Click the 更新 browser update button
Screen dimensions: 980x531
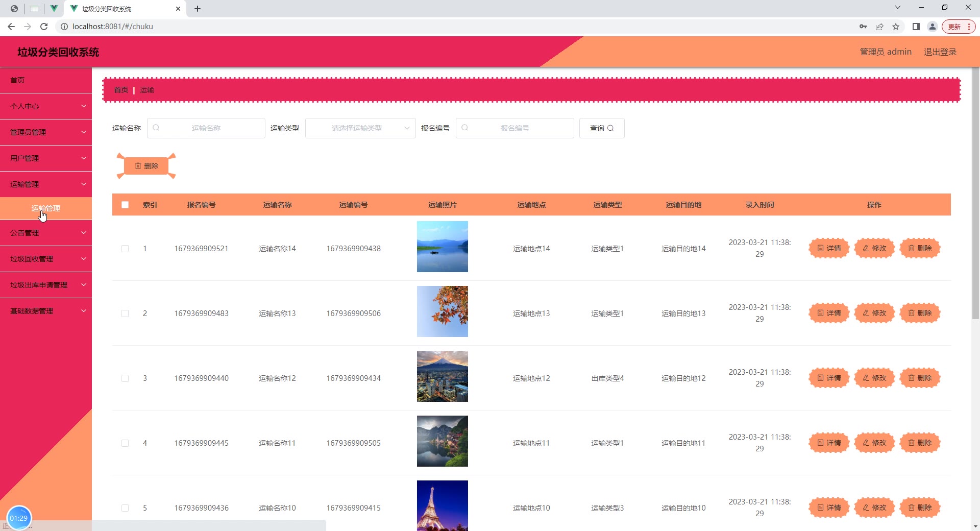tap(959, 27)
